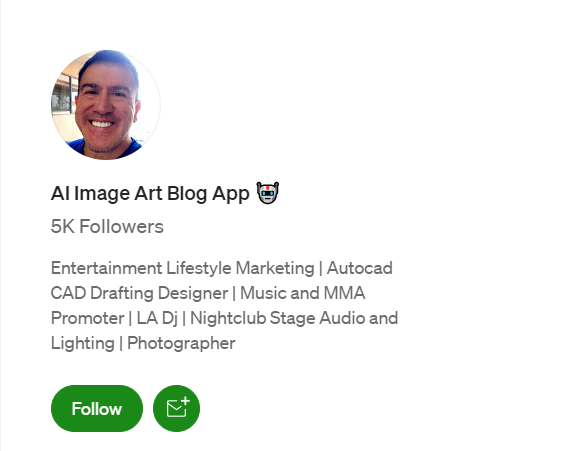Click the 'Music and MMA' bio text
Screen dimensions: 567x451
click(x=303, y=293)
